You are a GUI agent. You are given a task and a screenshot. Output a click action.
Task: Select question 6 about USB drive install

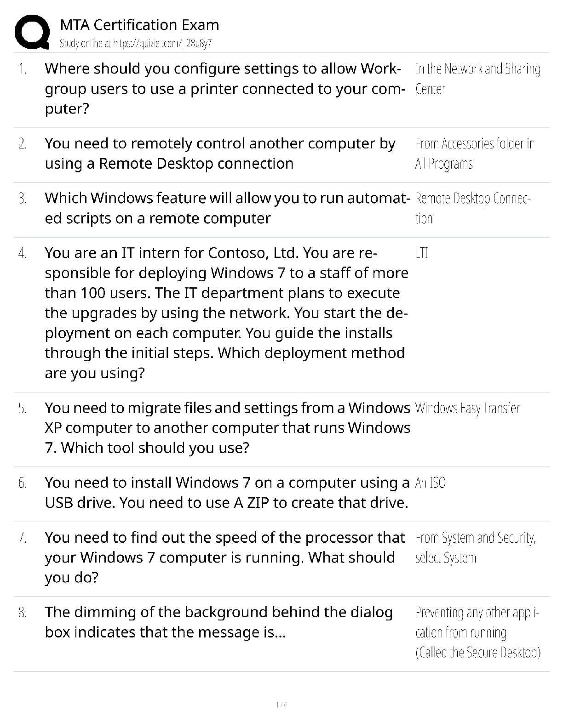[227, 493]
